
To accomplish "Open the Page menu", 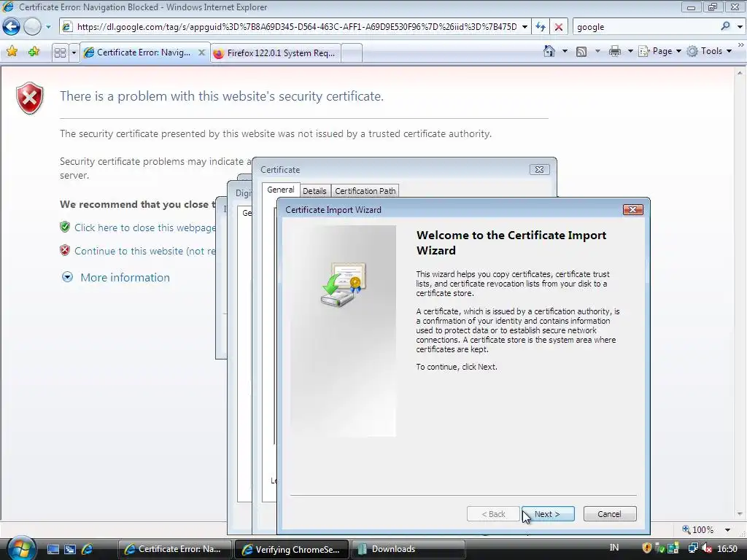I will (x=659, y=51).
